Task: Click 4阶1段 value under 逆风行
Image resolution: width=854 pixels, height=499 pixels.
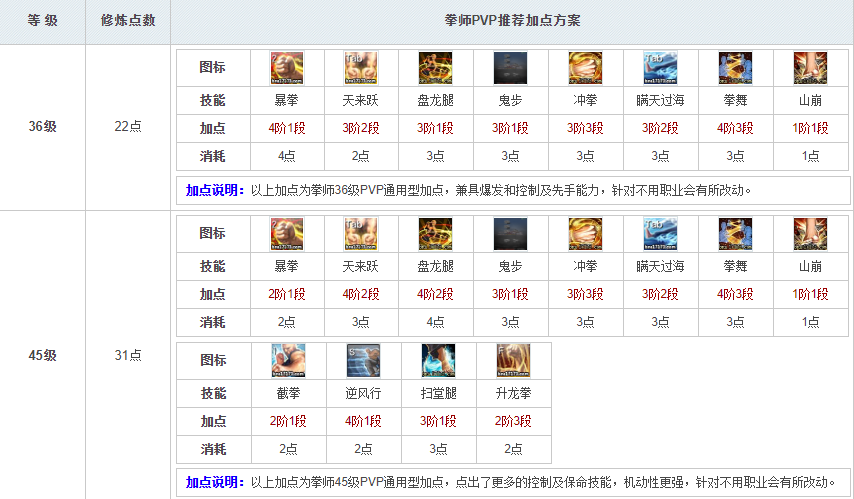Action: [x=363, y=421]
